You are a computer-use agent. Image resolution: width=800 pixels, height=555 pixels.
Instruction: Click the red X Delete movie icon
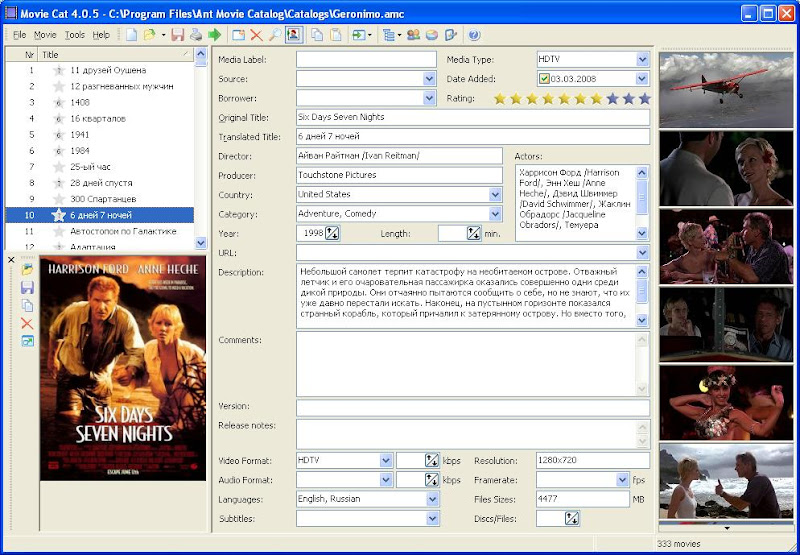[x=256, y=35]
